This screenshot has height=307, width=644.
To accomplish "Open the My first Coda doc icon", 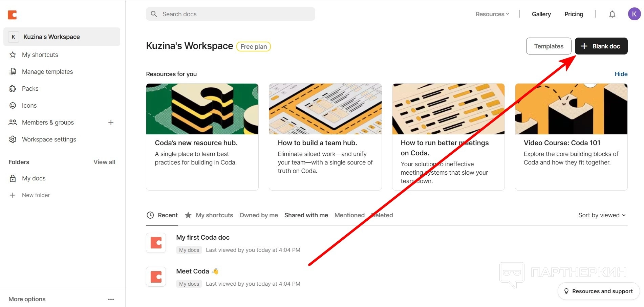I will point(156,243).
